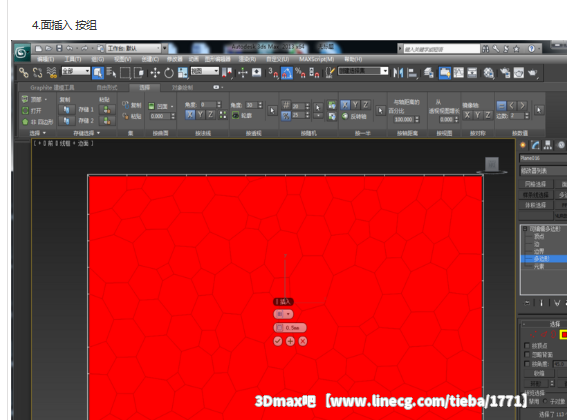Open the 帮助(H) menu
The height and width of the screenshot is (420, 567).
tap(353, 59)
